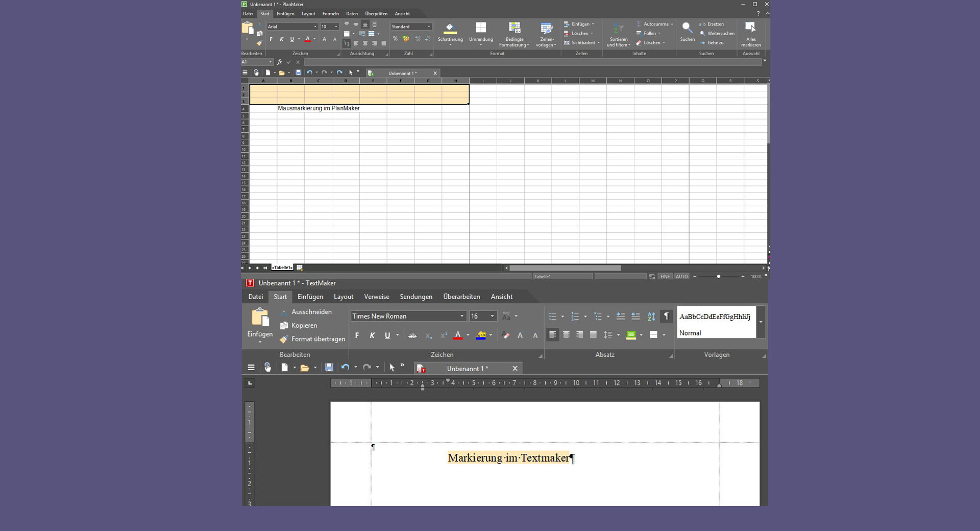This screenshot has width=980, height=531.
Task: Click the subscript icon in TextMaker
Action: pos(429,335)
